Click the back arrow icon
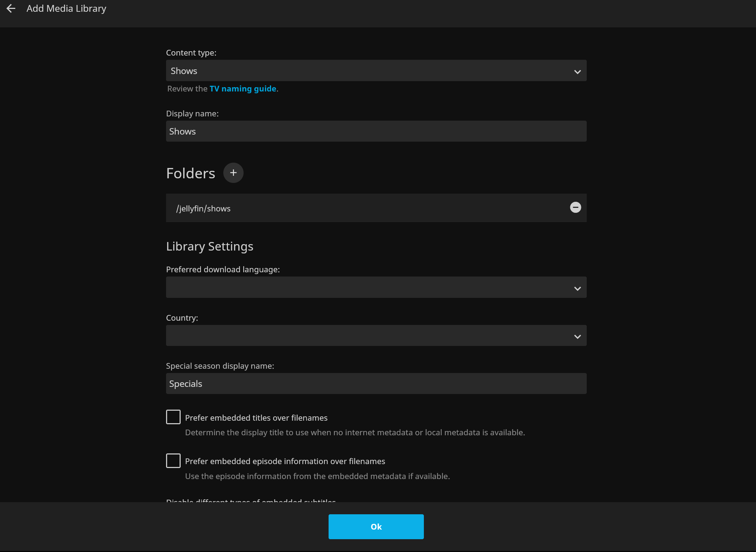756x552 pixels. coord(11,9)
